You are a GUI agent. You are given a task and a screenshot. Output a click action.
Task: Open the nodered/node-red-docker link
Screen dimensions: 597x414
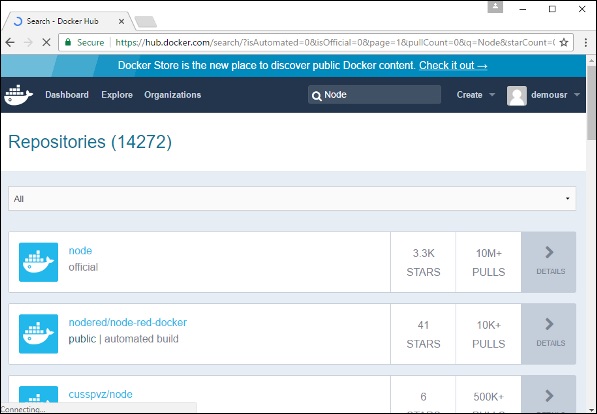click(x=128, y=322)
